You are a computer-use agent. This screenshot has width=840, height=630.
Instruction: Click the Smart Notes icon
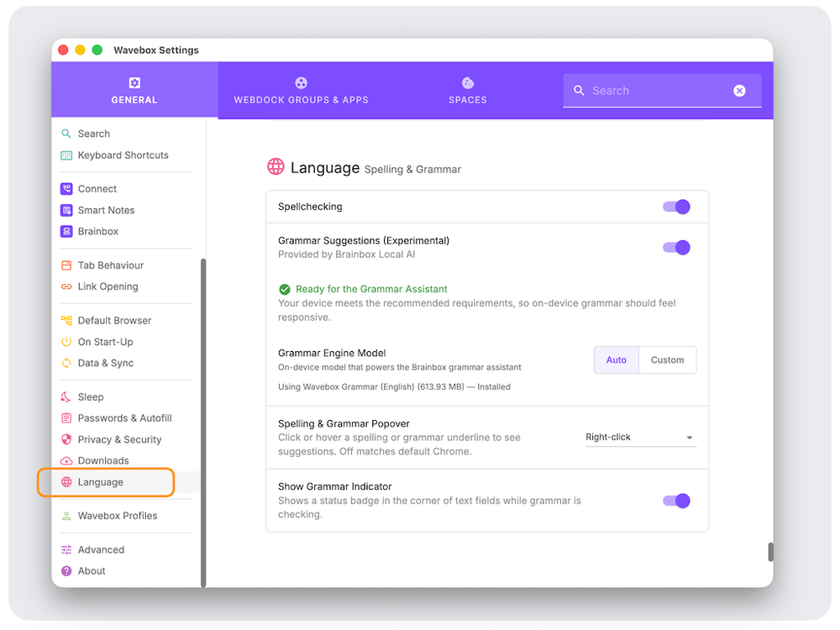[x=66, y=210]
